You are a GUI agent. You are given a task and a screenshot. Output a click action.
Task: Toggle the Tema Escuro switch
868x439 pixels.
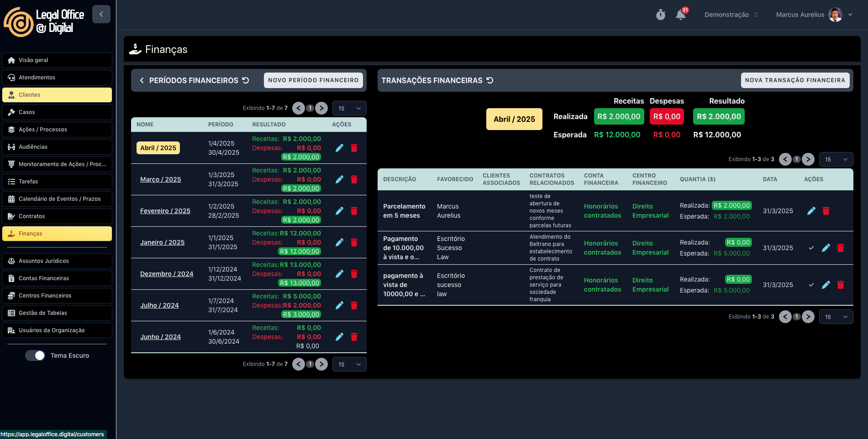tap(35, 355)
